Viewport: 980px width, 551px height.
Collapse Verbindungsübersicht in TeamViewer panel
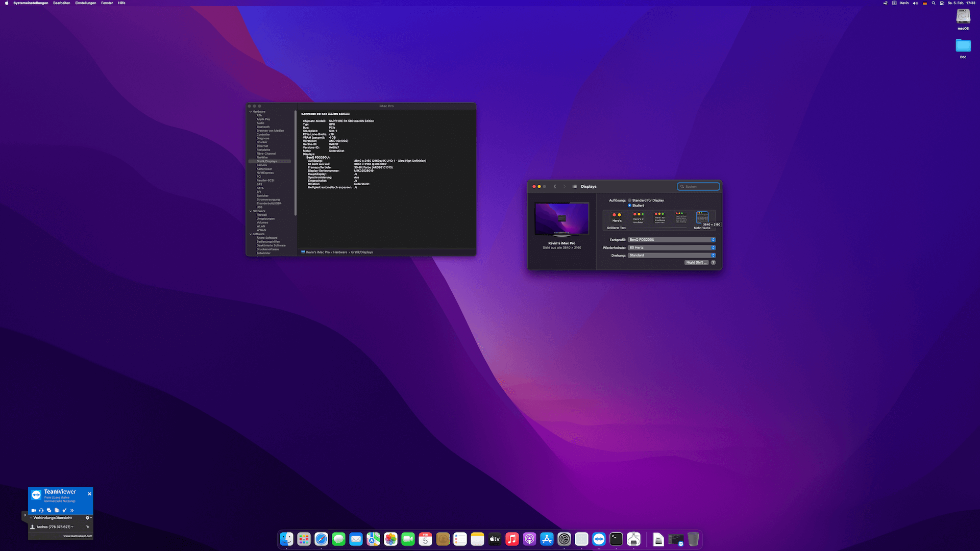pos(31,518)
